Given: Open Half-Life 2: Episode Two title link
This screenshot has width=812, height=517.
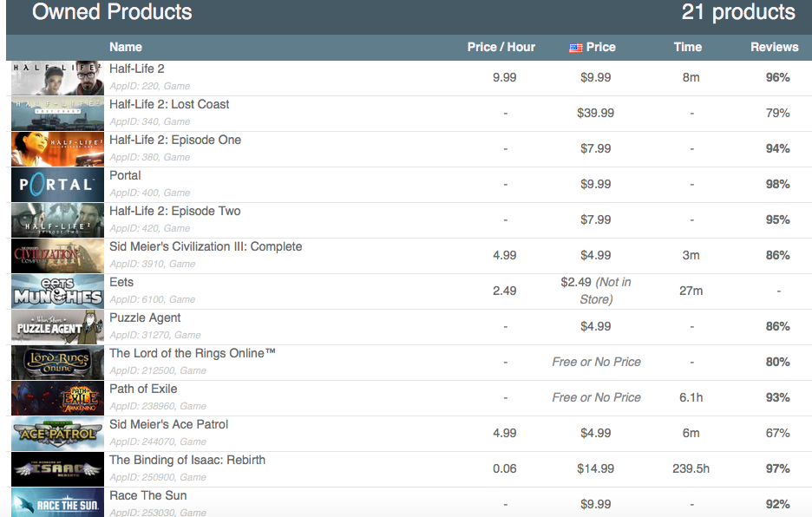Looking at the screenshot, I should (x=175, y=211).
